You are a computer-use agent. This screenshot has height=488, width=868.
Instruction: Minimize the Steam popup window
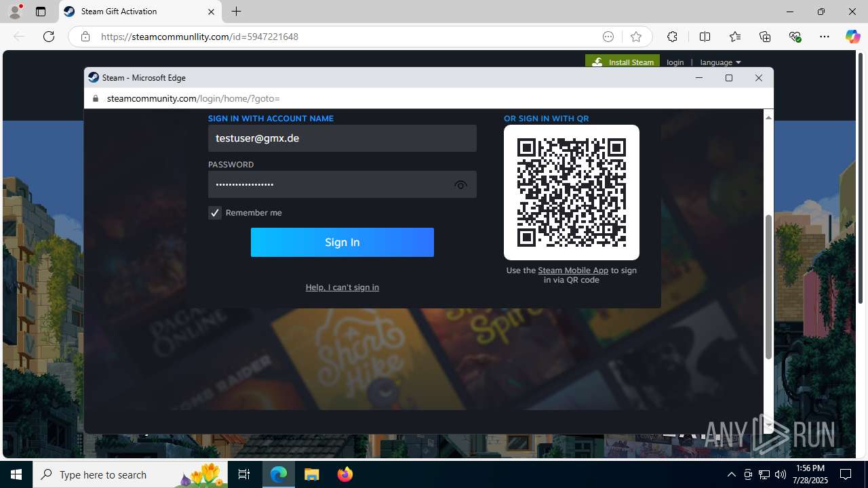point(699,78)
